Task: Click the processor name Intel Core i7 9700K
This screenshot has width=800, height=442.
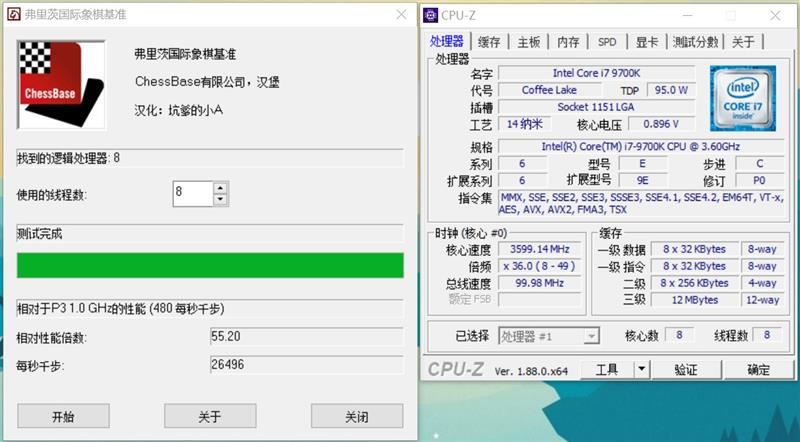Action: click(x=596, y=73)
